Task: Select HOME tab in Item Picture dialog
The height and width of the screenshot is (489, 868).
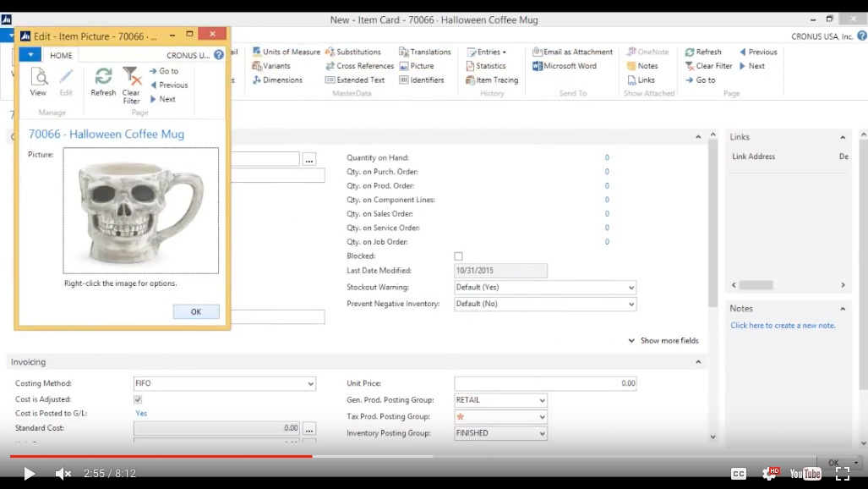Action: [61, 56]
